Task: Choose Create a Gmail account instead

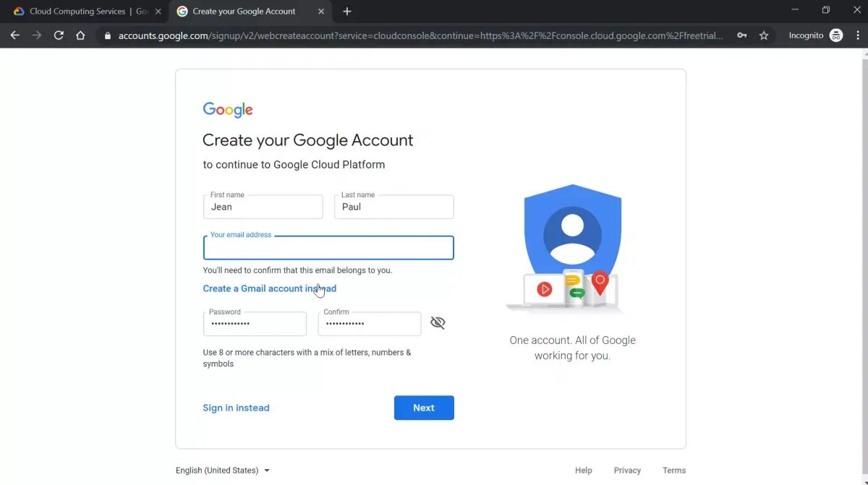Action: (x=269, y=288)
